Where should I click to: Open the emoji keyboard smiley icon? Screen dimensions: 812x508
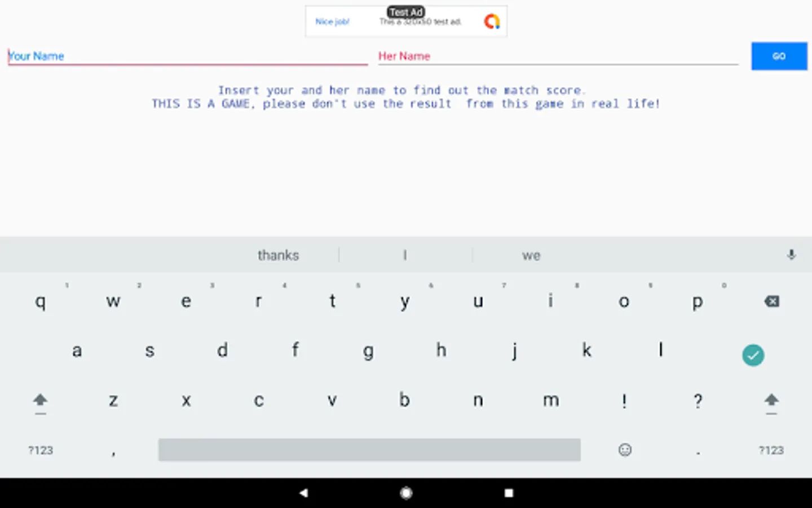(x=625, y=450)
